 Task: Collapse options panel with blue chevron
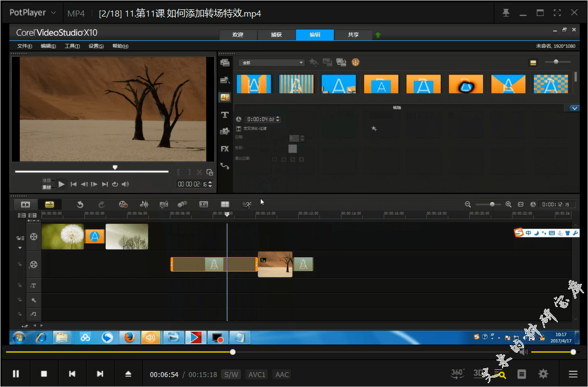tap(574, 108)
